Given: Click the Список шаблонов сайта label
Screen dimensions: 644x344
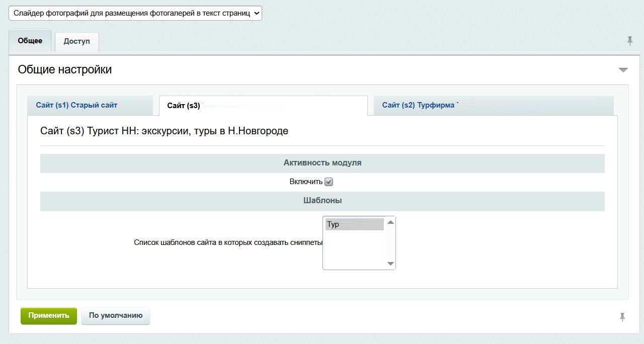Looking at the screenshot, I should click(x=228, y=242).
